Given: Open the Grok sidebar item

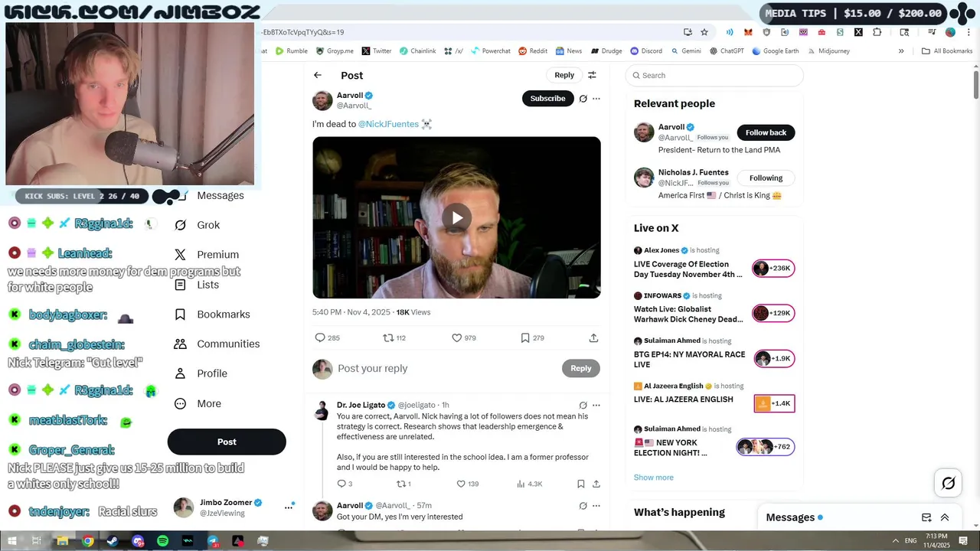Looking at the screenshot, I should click(197, 225).
